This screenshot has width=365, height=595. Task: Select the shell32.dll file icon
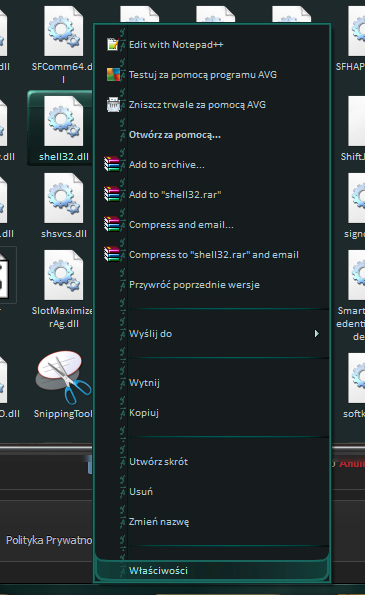(63, 121)
